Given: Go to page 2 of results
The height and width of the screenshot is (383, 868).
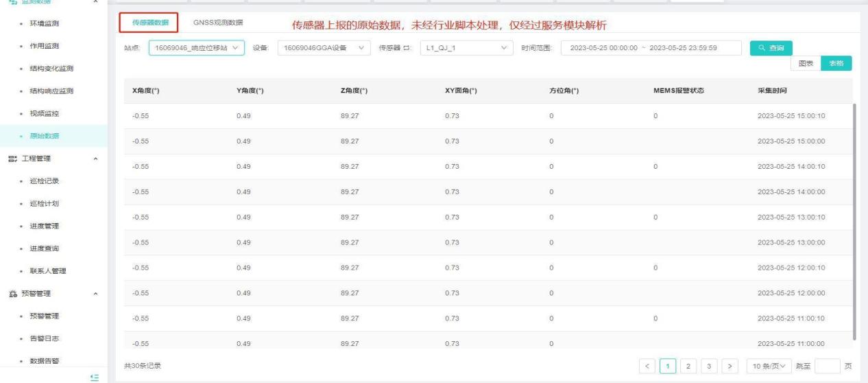Looking at the screenshot, I should click(694, 366).
